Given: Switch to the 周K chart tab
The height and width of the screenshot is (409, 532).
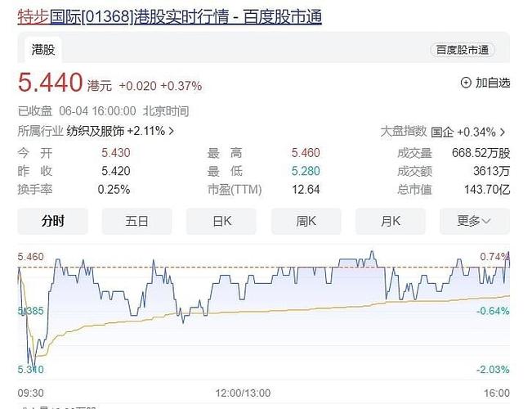Looking at the screenshot, I should [x=306, y=221].
